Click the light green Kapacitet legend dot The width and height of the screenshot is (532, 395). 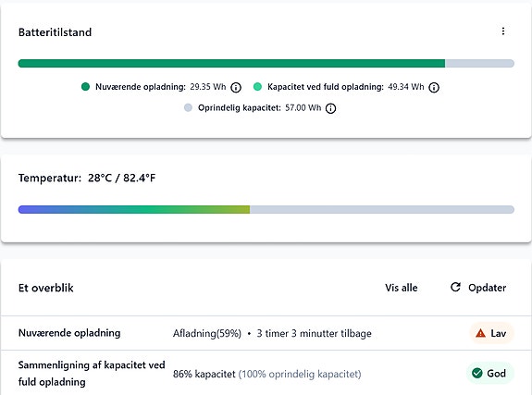(x=257, y=87)
